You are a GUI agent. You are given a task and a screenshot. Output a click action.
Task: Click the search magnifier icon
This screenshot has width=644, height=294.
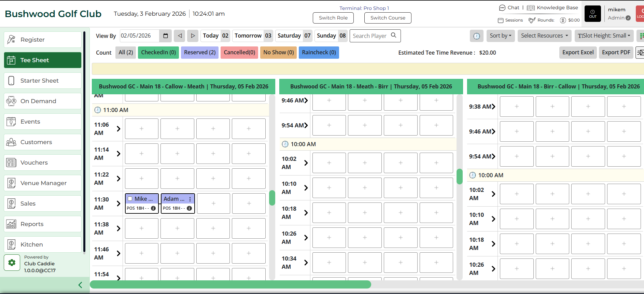coord(394,35)
